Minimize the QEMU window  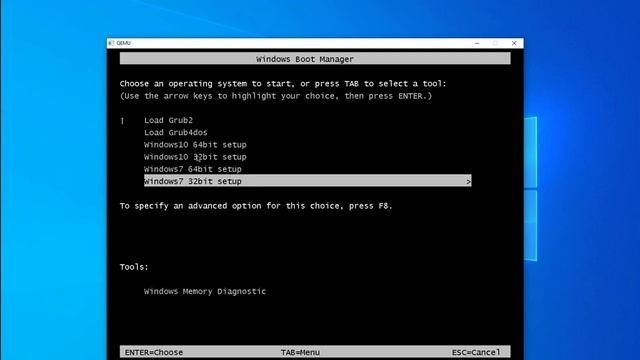[x=477, y=43]
